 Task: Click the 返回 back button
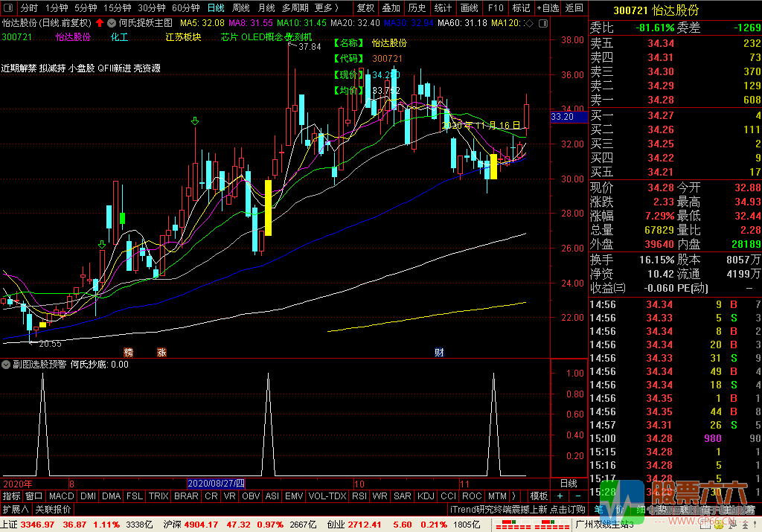(x=574, y=8)
